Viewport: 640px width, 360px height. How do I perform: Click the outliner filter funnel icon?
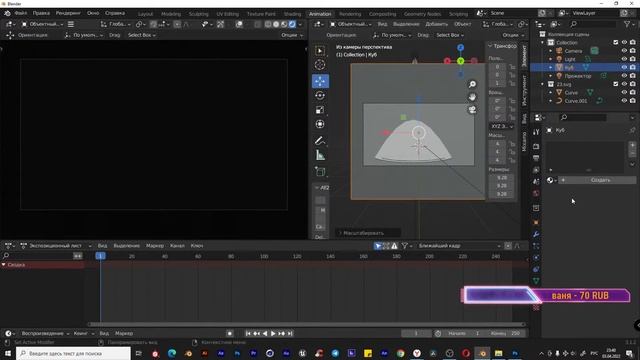click(627, 24)
